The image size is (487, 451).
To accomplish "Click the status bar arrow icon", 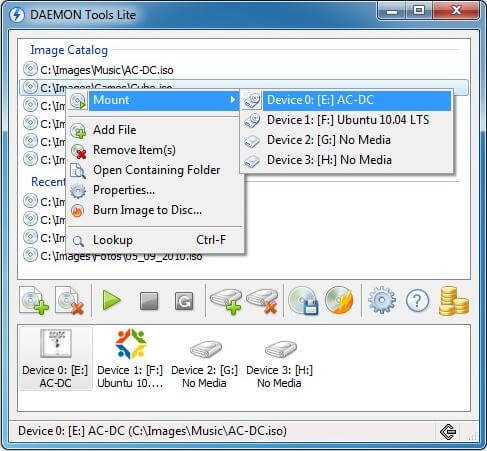I will pos(448,432).
